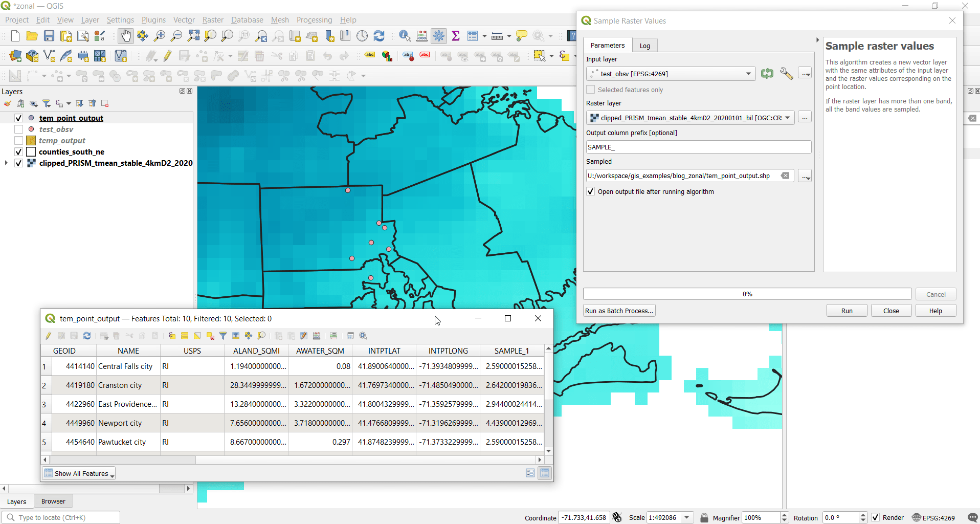This screenshot has width=980, height=524.
Task: Switch to the Log tab
Action: coord(644,46)
